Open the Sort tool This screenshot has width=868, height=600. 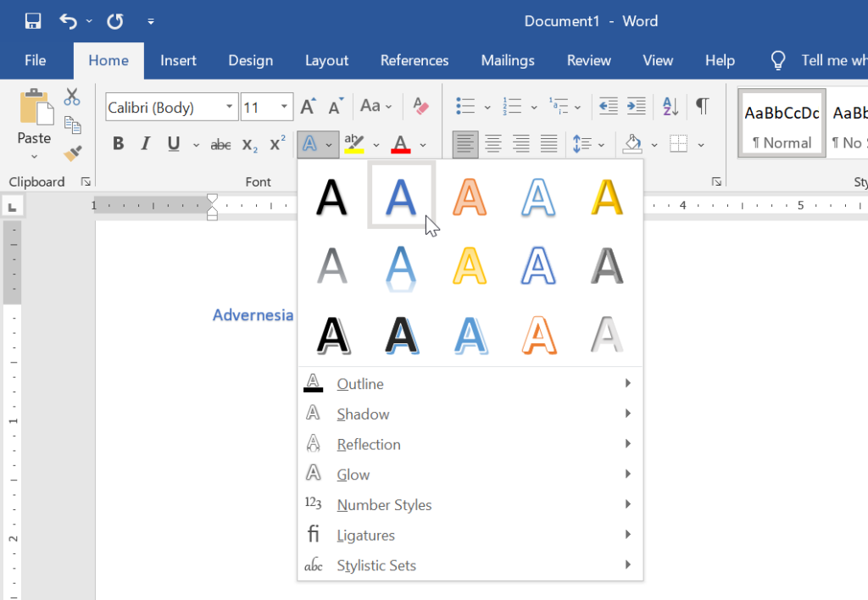[669, 107]
